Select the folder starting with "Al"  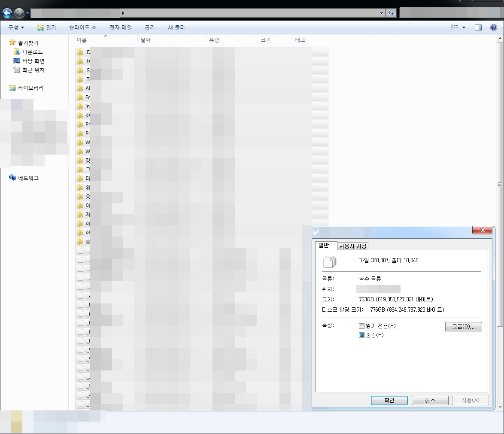[201, 88]
